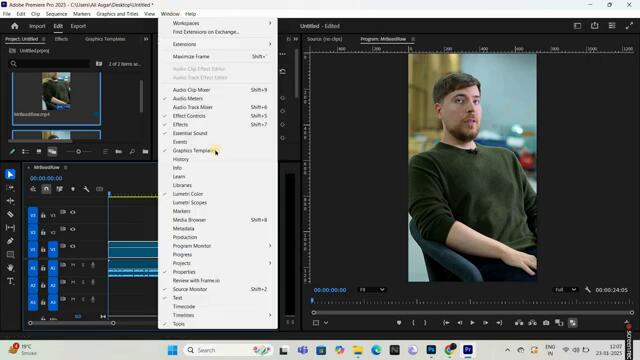Select the Pen tool
This screenshot has height=360, width=640.
10,241
